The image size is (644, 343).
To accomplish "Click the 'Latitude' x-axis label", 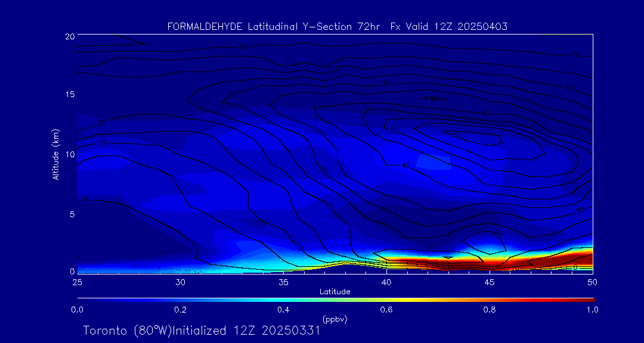I will click(335, 292).
